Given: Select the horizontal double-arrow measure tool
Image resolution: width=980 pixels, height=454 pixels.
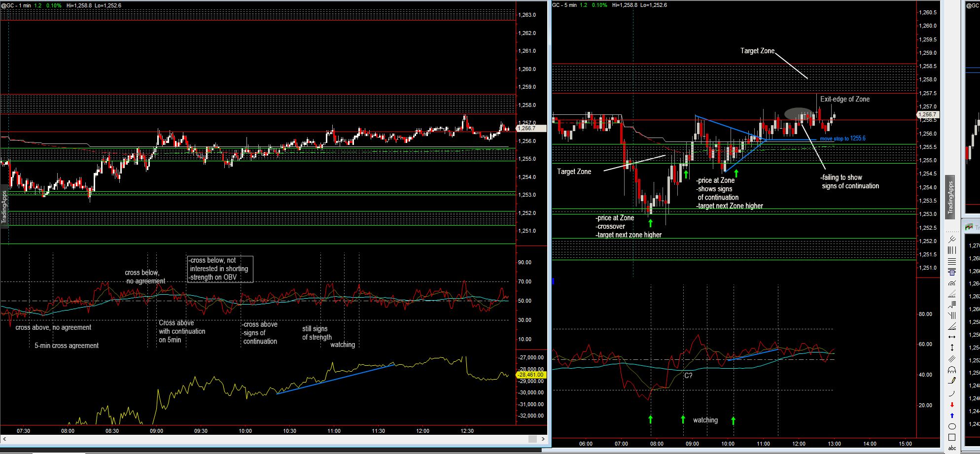Looking at the screenshot, I should 952,337.
